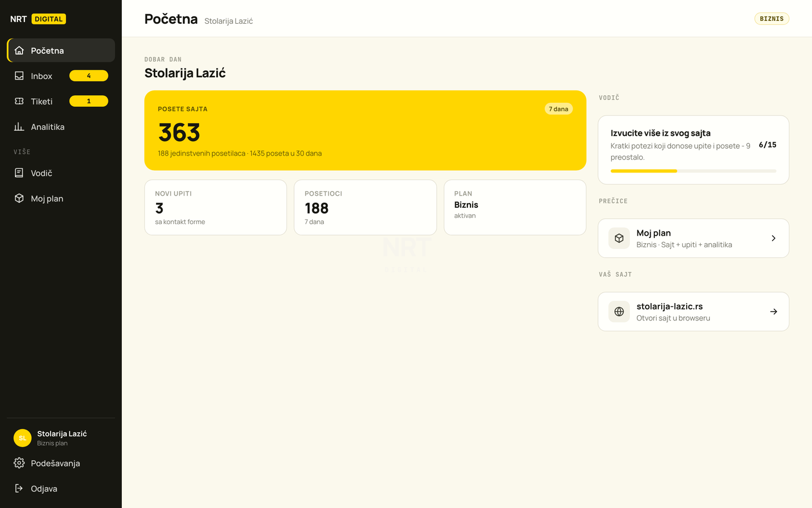
Task: Click the SL avatar circle
Action: [x=23, y=438]
